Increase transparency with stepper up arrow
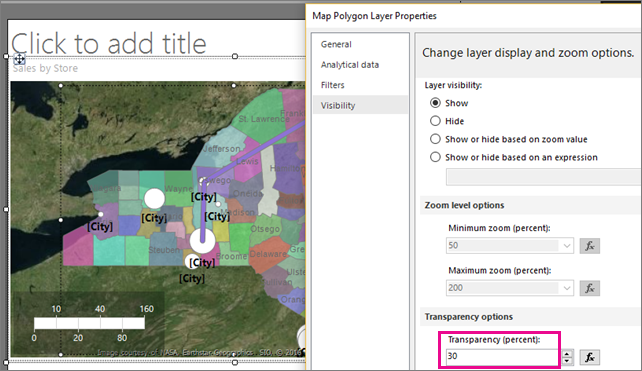The height and width of the screenshot is (371, 642). click(567, 353)
